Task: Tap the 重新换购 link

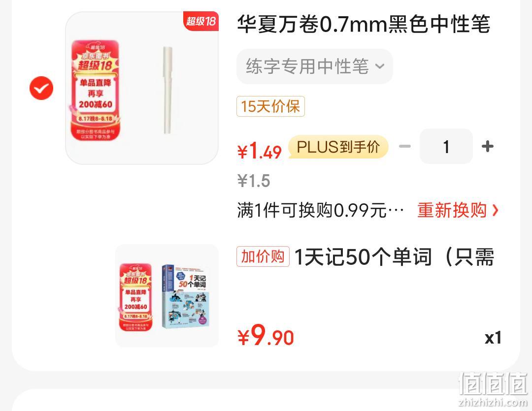Action: pyautogui.click(x=452, y=210)
